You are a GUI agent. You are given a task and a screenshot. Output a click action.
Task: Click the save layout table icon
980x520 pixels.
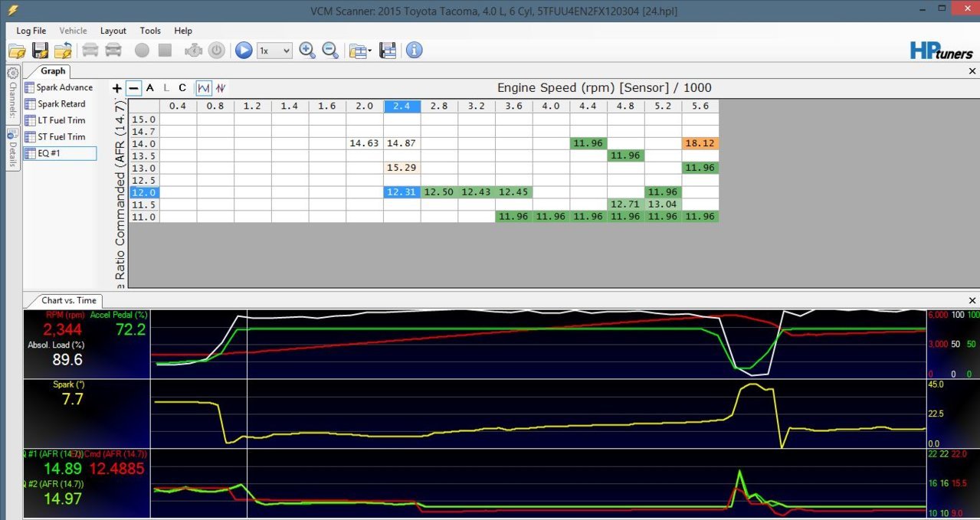[388, 51]
